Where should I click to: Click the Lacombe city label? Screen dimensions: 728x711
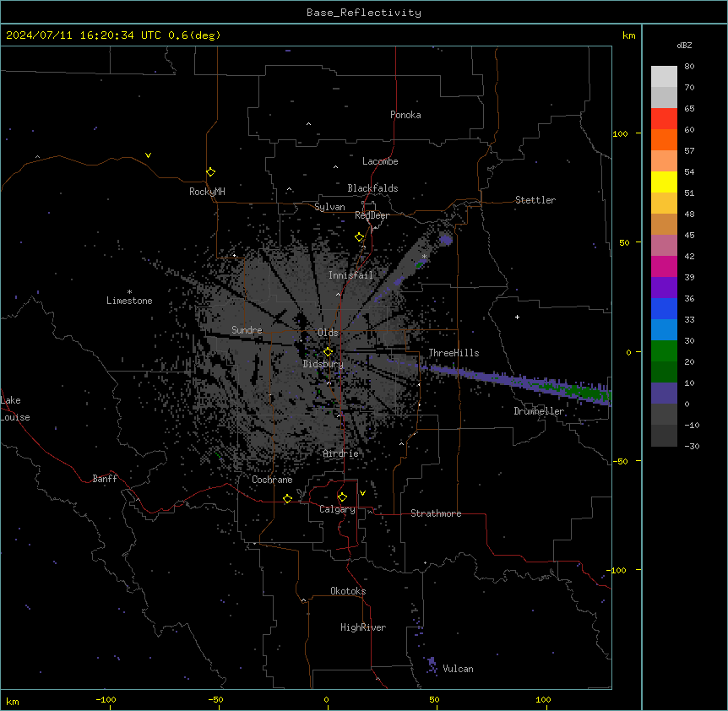coord(380,161)
